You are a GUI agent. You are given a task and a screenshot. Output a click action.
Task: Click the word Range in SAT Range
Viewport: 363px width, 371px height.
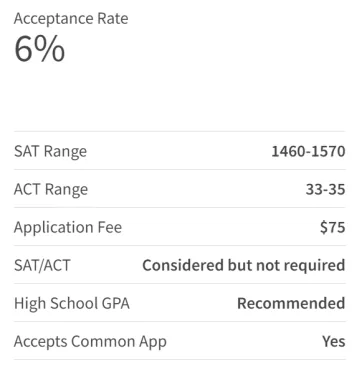[65, 153]
